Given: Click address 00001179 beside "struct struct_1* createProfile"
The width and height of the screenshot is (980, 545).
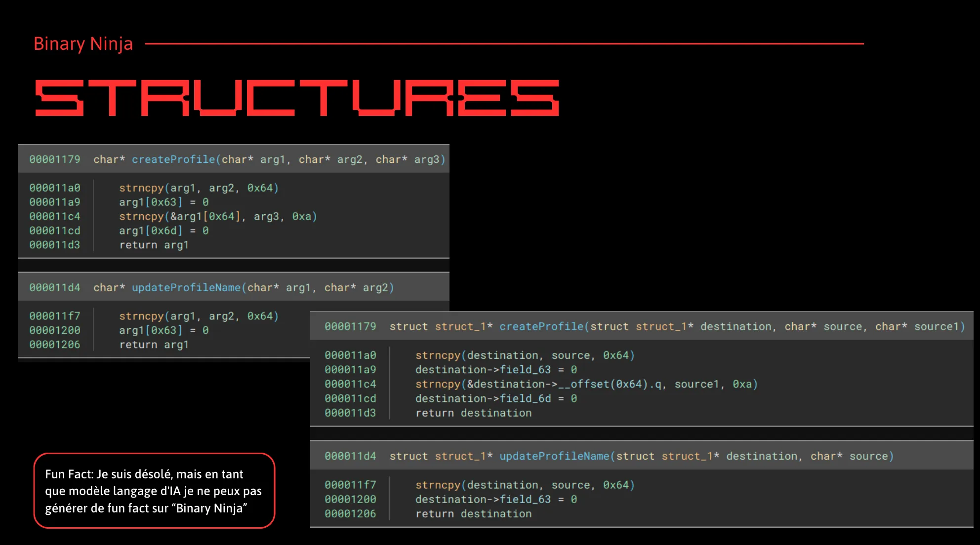Looking at the screenshot, I should [x=350, y=327].
